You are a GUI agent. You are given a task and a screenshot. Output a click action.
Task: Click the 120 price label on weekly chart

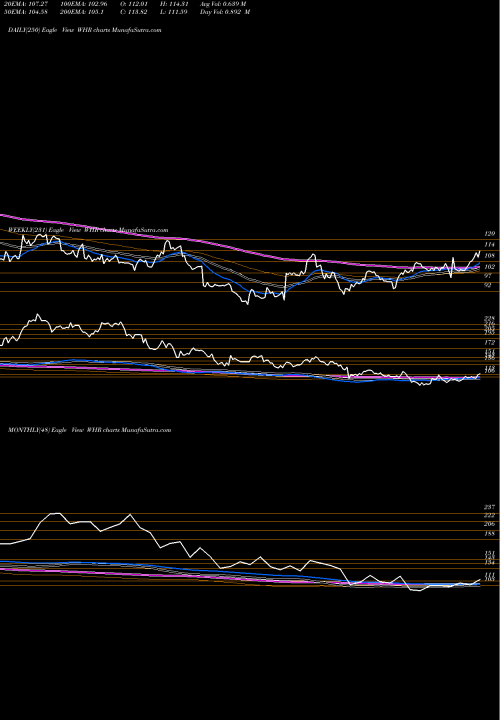490,234
